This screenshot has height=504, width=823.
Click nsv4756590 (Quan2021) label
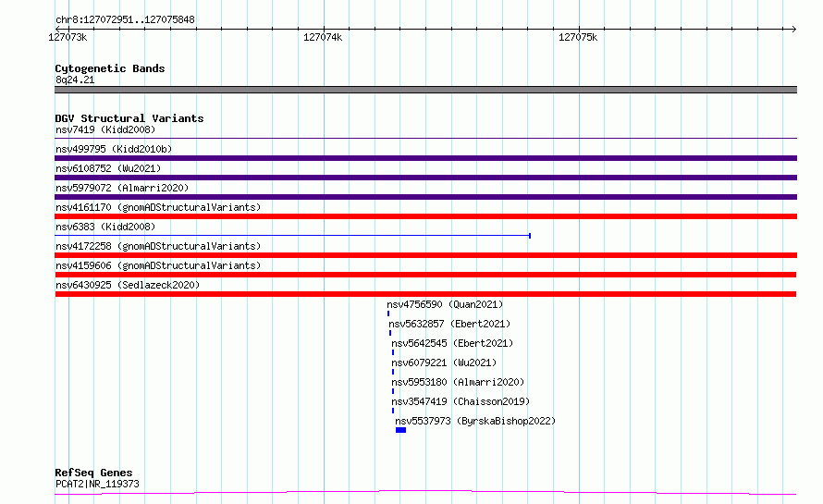[x=445, y=304]
